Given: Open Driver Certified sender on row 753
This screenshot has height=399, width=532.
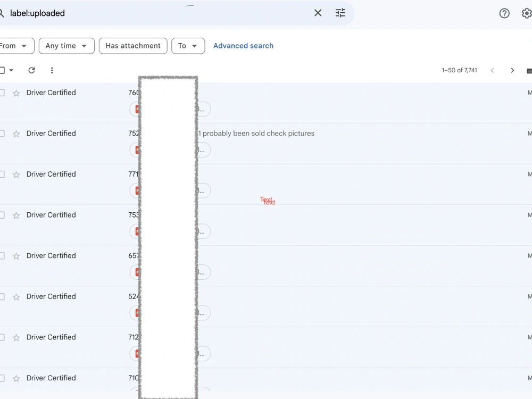Looking at the screenshot, I should tap(51, 215).
